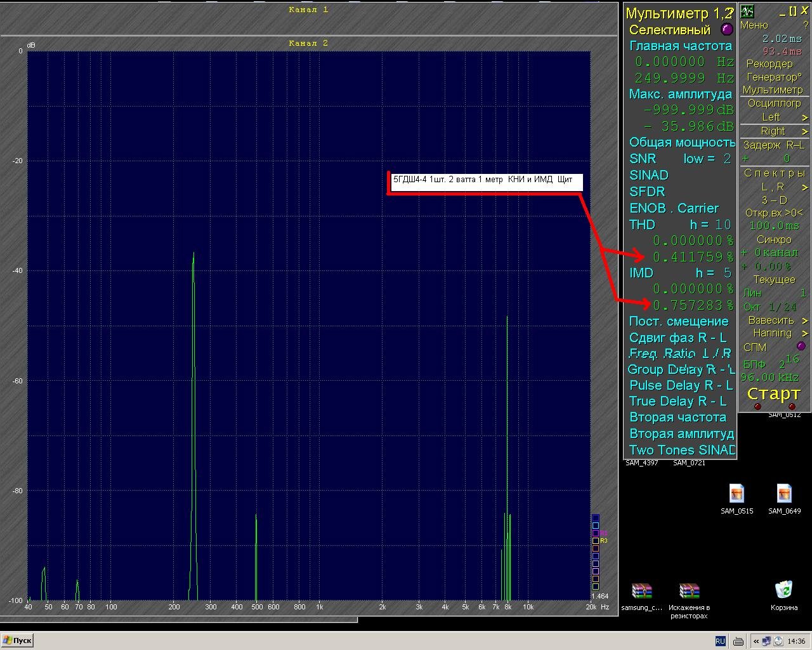Viewport: 812px width, 650px height.
Task: Open the Меню menu
Action: 754,25
